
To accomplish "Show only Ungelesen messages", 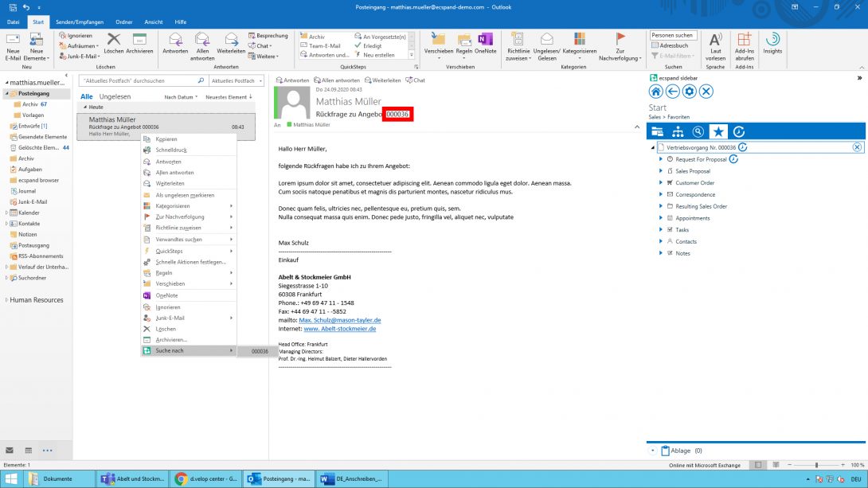I will click(x=115, y=96).
